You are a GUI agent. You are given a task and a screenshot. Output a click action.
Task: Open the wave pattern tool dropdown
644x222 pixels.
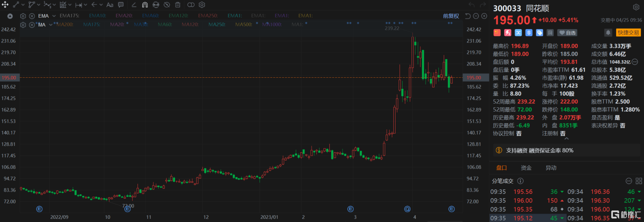54,5
